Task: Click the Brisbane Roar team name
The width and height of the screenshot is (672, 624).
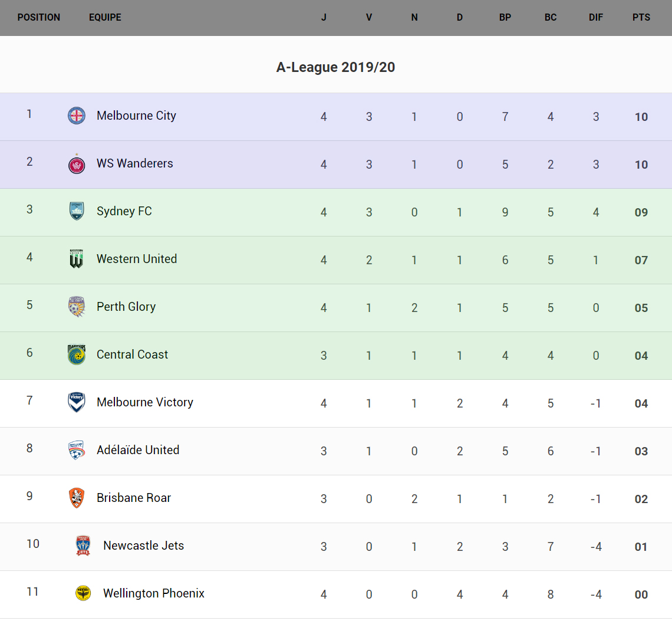Action: point(134,498)
